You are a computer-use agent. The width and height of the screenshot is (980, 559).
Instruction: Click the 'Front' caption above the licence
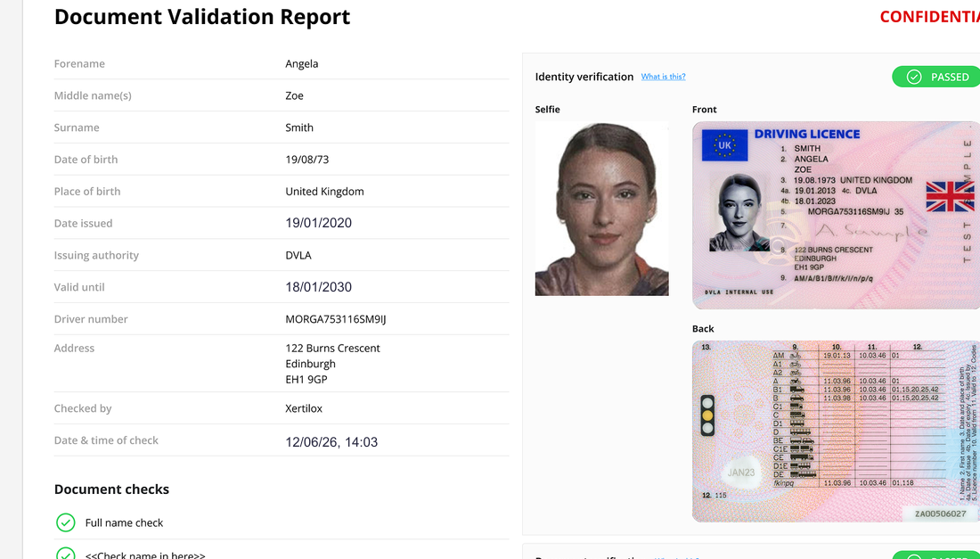[705, 110]
